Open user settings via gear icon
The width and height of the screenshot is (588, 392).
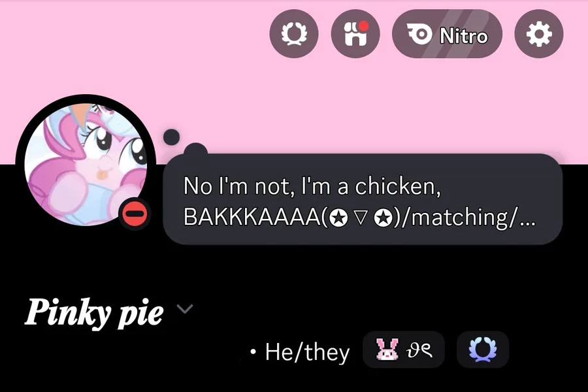tap(539, 34)
